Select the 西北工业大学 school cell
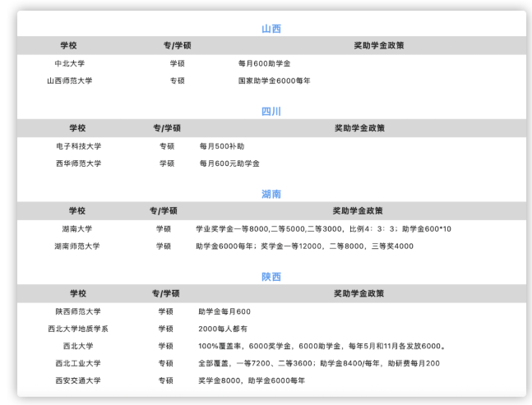The height and width of the screenshot is (405, 532). click(78, 363)
